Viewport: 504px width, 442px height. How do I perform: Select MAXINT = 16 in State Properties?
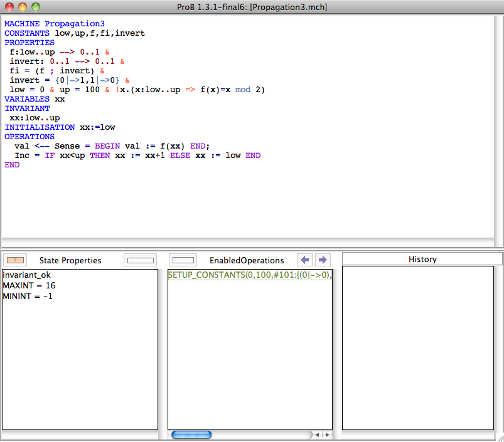29,286
